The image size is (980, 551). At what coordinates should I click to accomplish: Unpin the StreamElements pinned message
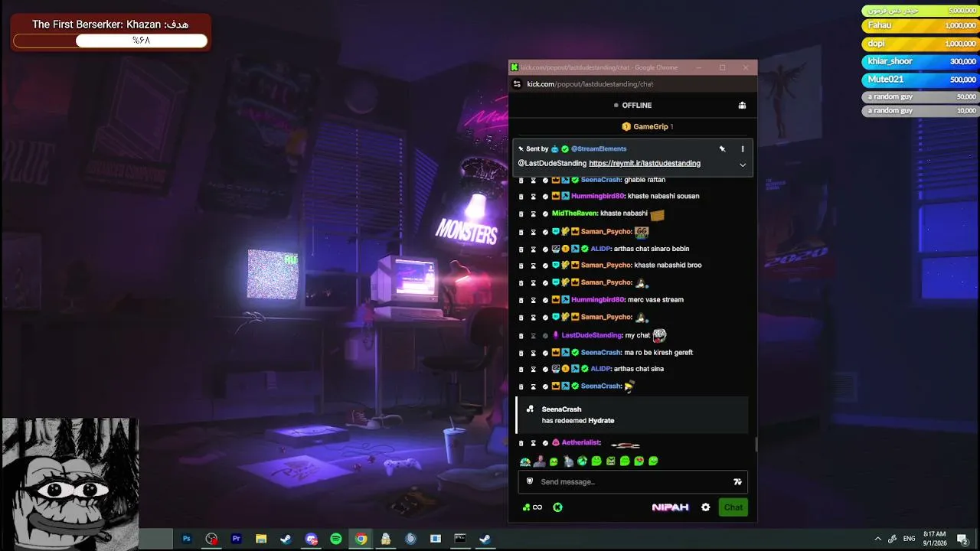point(722,149)
